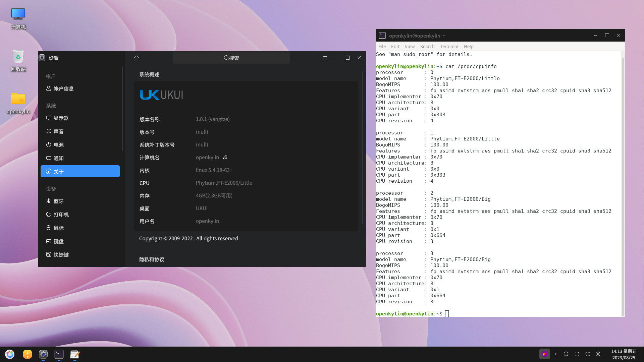Click the purple tray app icon
Screen dimensions: 644x362
pyautogui.click(x=544, y=354)
